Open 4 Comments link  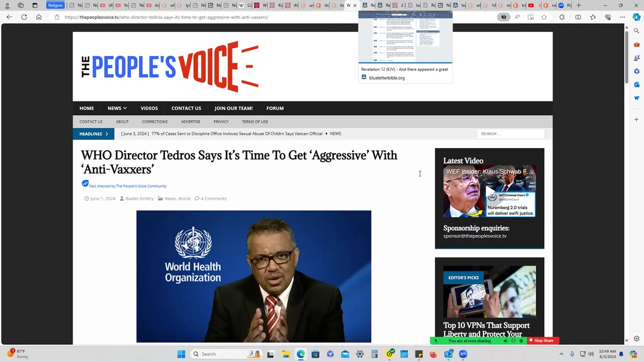pos(214,199)
